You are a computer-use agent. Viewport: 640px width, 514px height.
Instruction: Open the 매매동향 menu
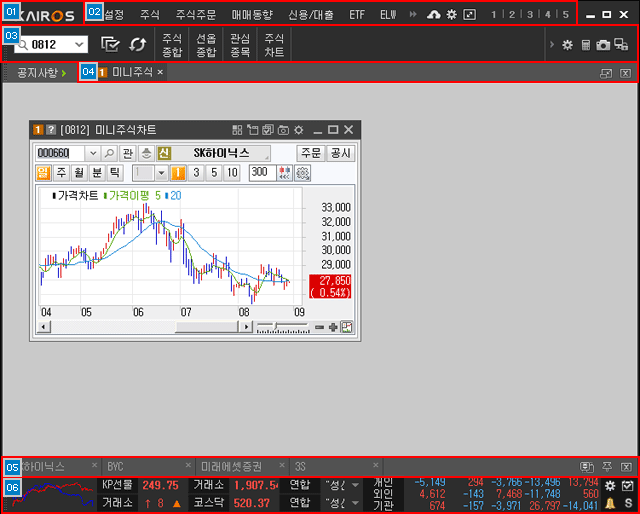[x=252, y=15]
